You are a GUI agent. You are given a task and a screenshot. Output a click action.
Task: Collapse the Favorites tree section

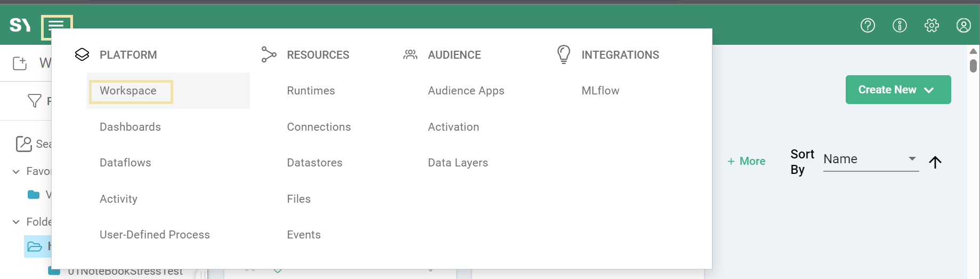(x=16, y=171)
